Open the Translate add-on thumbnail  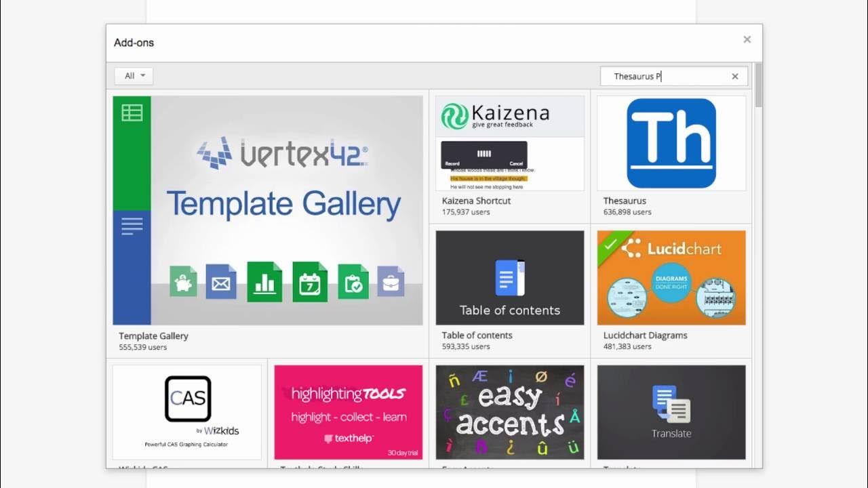(671, 413)
